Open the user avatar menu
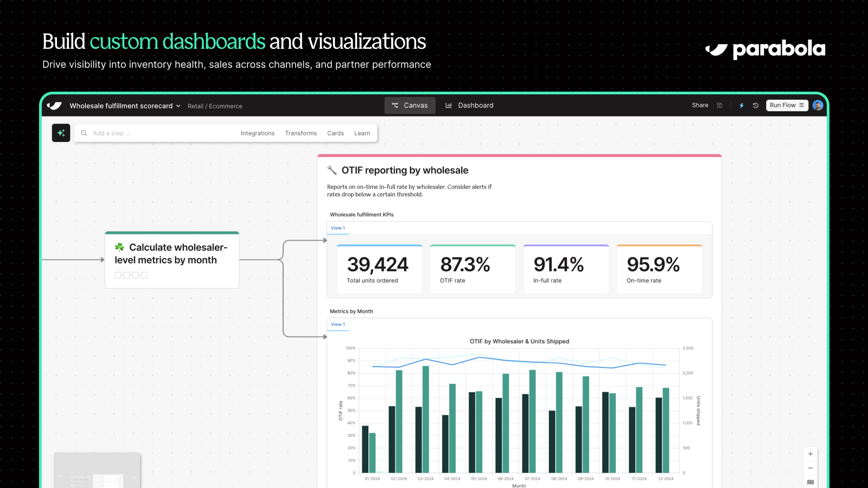The image size is (868, 488). [x=818, y=105]
